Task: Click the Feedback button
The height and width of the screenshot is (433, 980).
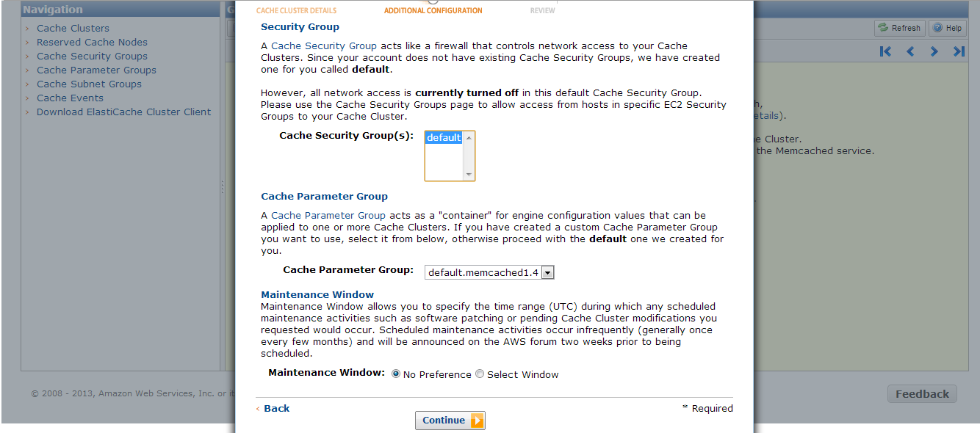Action: coord(921,393)
